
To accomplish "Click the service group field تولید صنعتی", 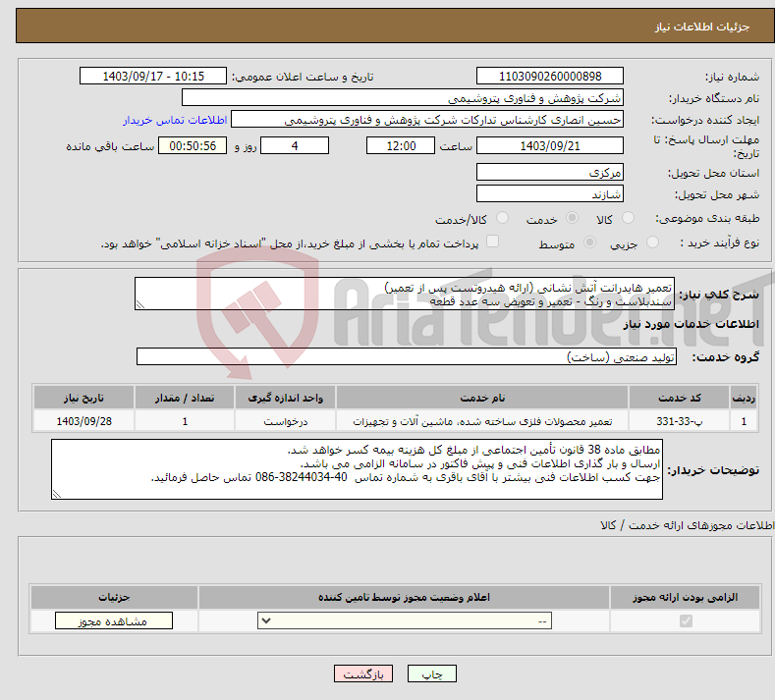I will click(x=407, y=356).
